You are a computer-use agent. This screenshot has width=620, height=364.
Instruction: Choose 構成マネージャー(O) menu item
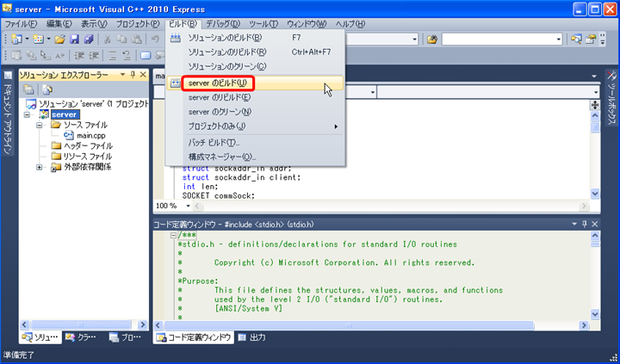pyautogui.click(x=255, y=157)
